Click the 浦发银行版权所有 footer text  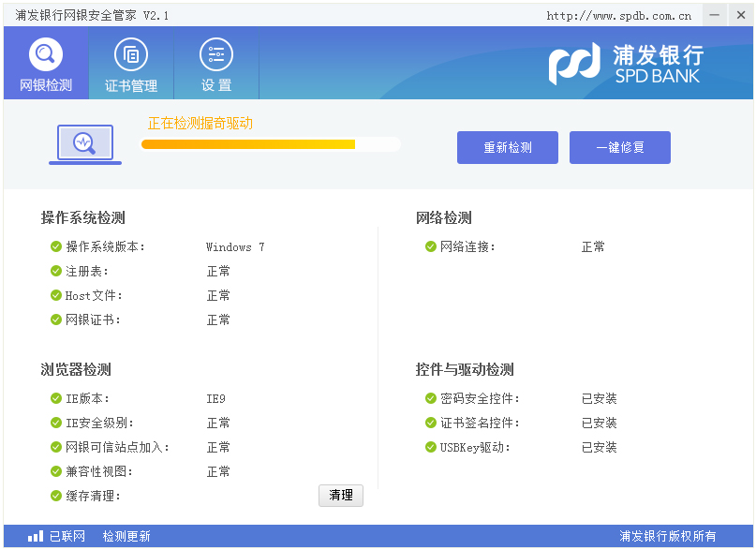[668, 537]
